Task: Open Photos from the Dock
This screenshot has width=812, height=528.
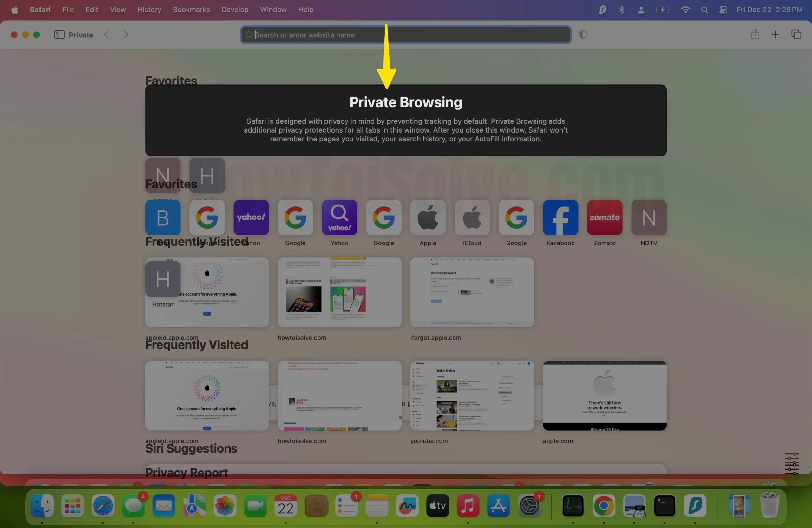Action: pos(225,505)
